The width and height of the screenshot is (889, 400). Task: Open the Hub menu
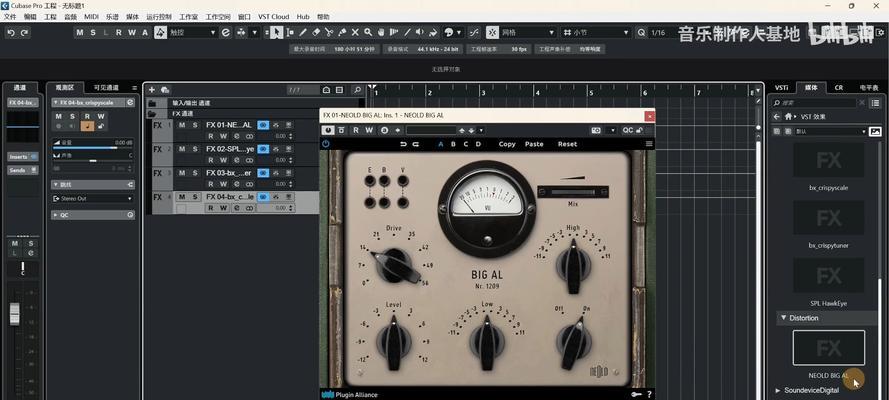click(x=303, y=17)
